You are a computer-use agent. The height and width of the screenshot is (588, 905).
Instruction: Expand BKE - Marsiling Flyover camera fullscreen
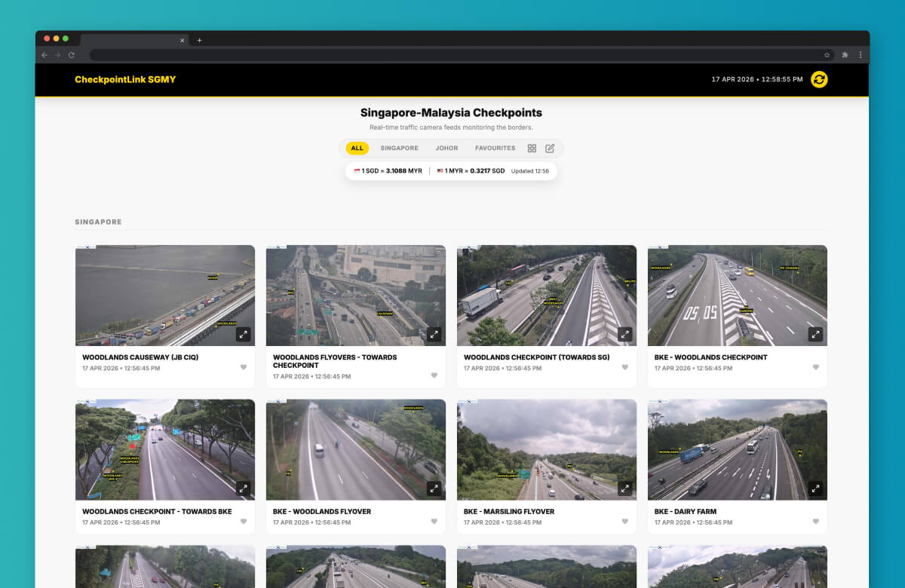click(624, 488)
